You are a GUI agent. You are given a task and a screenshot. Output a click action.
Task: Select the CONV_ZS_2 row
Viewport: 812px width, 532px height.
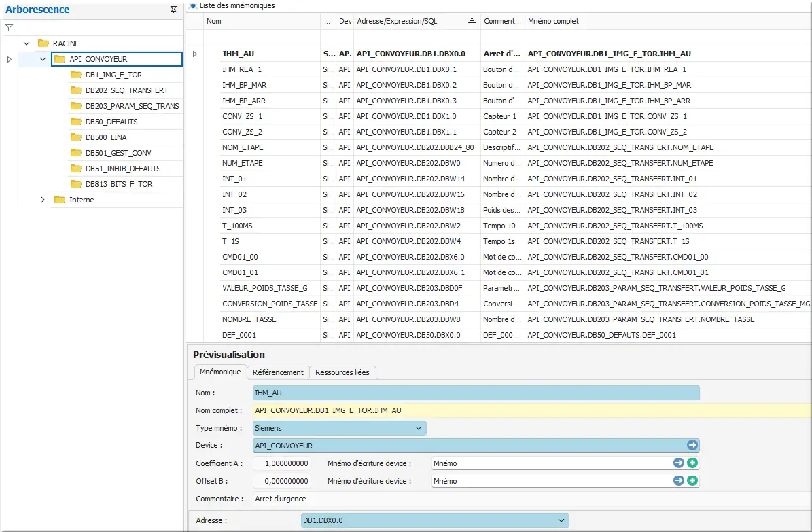click(x=498, y=132)
